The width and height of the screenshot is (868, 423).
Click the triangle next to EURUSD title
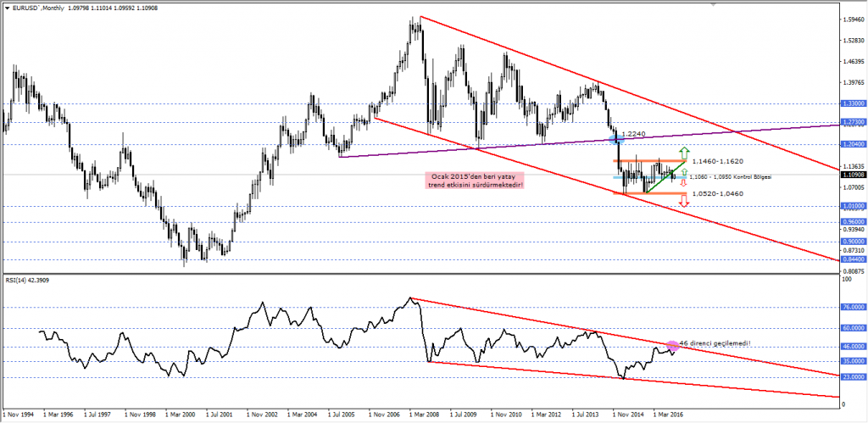tap(5, 9)
